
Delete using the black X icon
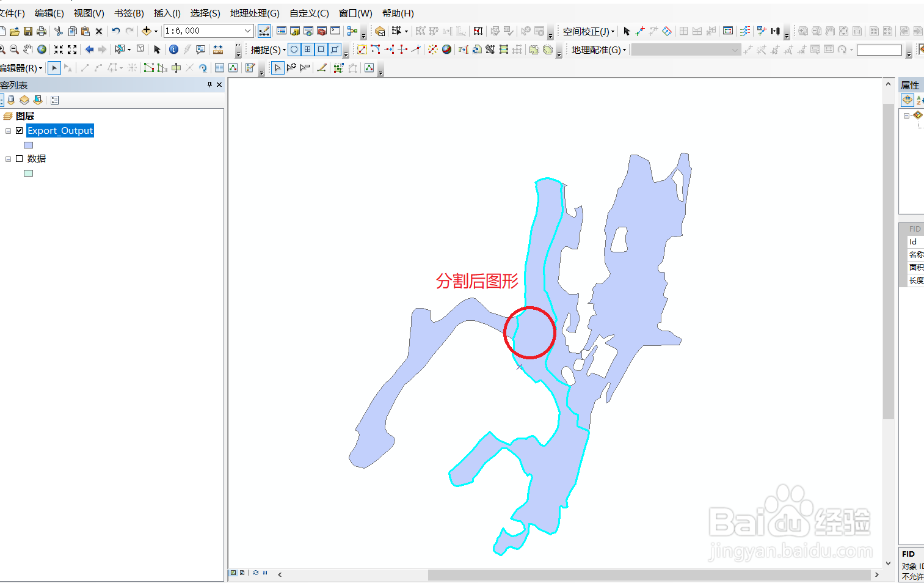click(99, 31)
